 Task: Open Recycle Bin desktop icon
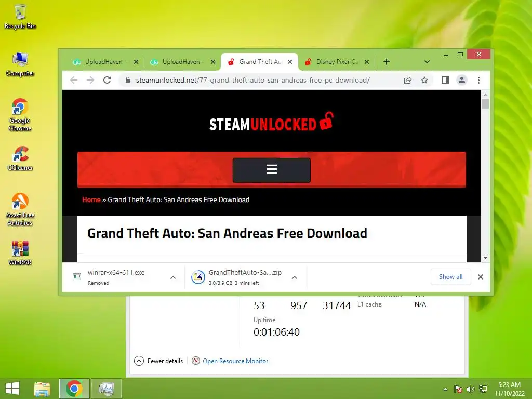point(20,16)
